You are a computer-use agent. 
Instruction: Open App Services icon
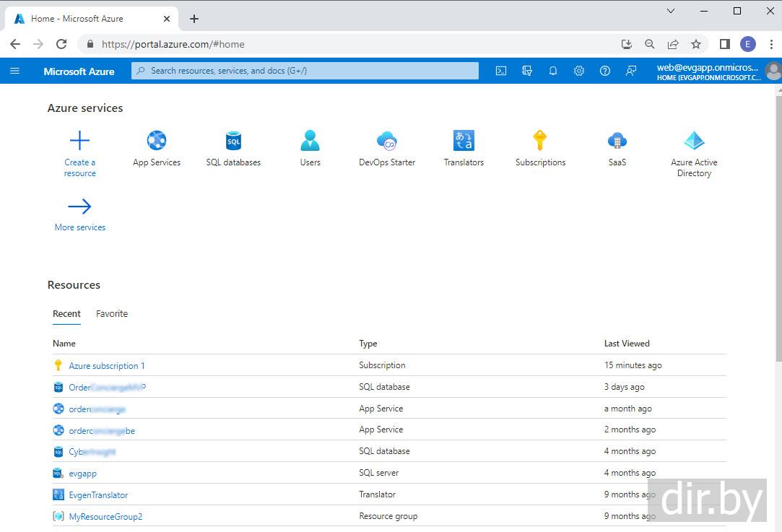(x=157, y=140)
